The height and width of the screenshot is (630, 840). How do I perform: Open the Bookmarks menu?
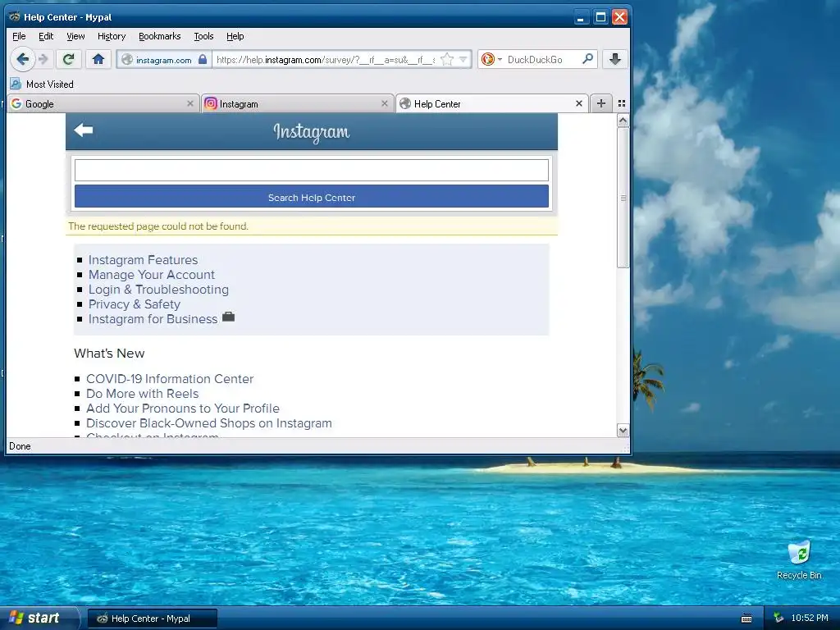click(x=160, y=36)
